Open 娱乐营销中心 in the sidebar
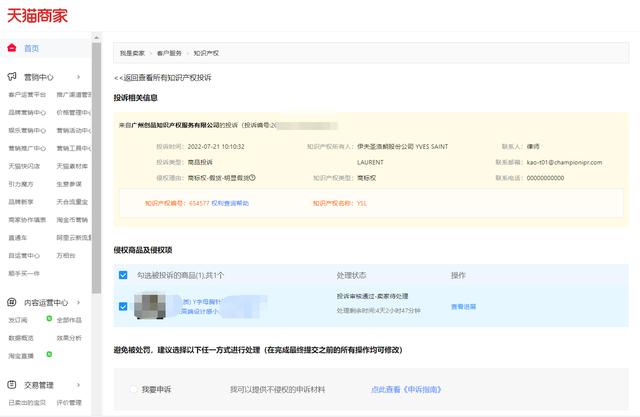Screen dimensions: 640x417 [27, 131]
